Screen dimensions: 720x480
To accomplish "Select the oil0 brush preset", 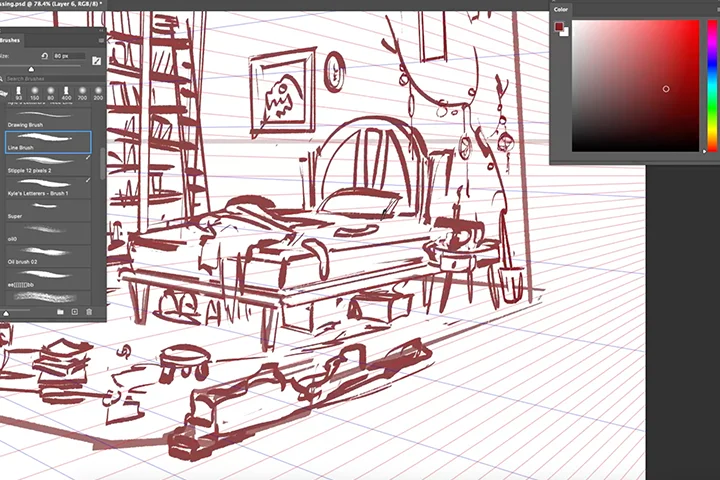I will pyautogui.click(x=48, y=233).
